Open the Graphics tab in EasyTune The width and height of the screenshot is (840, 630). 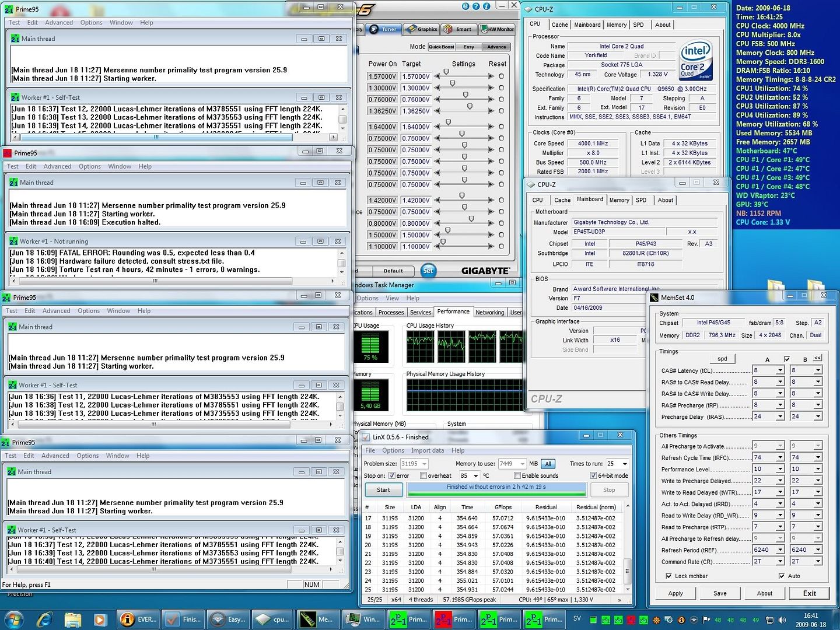(422, 29)
